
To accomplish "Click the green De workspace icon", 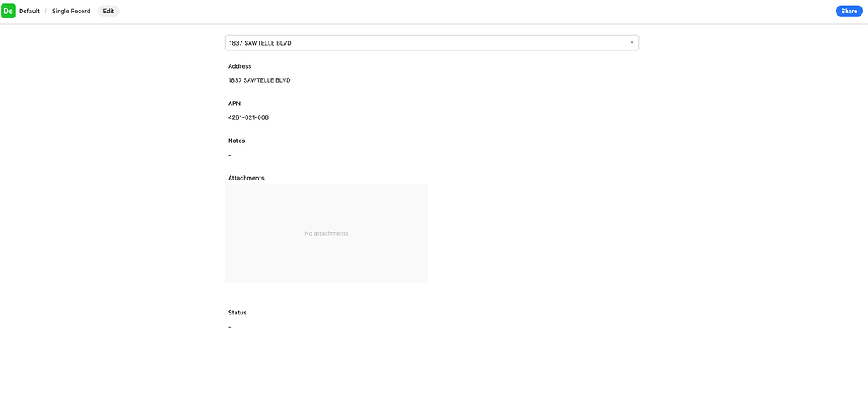I will (8, 11).
